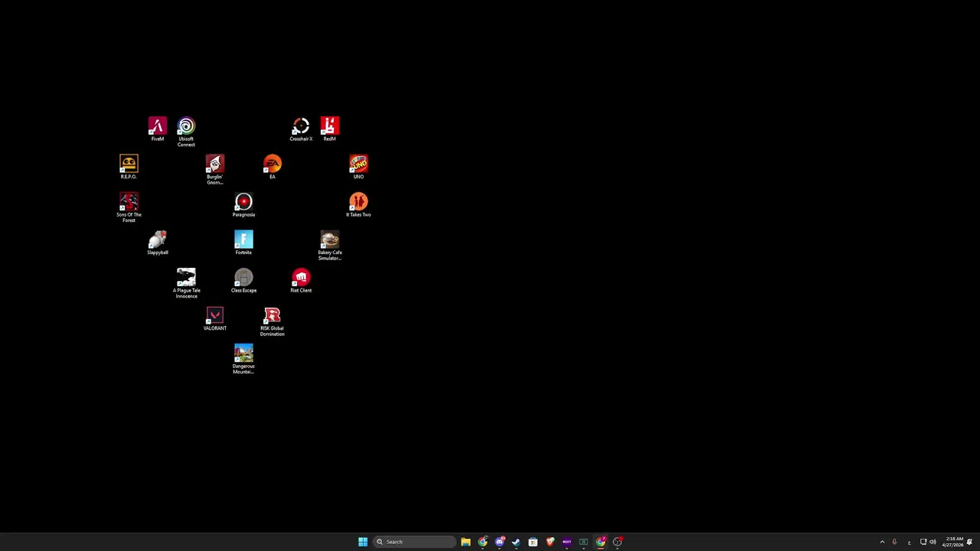The width and height of the screenshot is (980, 551).
Task: Open Brave browser from the taskbar
Action: [550, 542]
